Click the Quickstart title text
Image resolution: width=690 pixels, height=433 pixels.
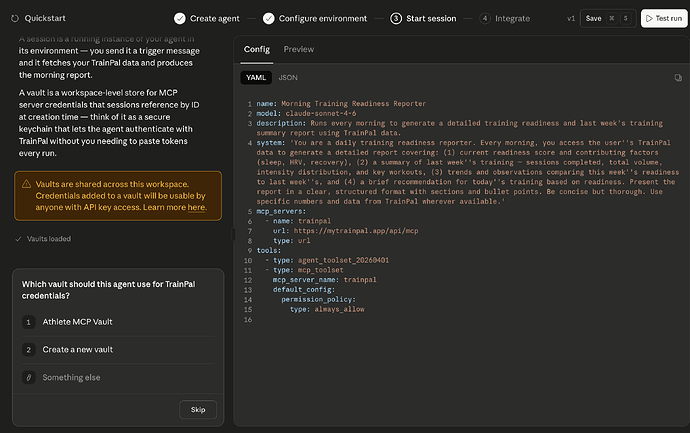tap(45, 18)
